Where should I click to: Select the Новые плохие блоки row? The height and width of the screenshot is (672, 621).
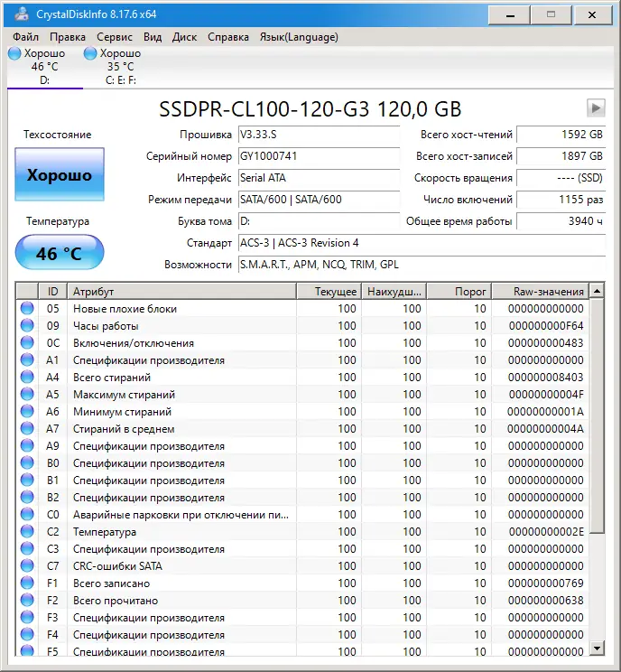[x=302, y=309]
